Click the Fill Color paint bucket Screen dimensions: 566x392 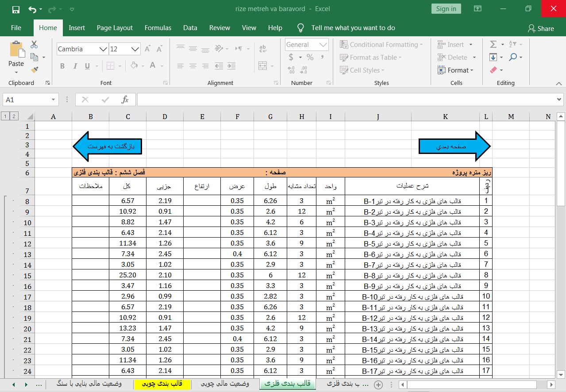click(134, 66)
